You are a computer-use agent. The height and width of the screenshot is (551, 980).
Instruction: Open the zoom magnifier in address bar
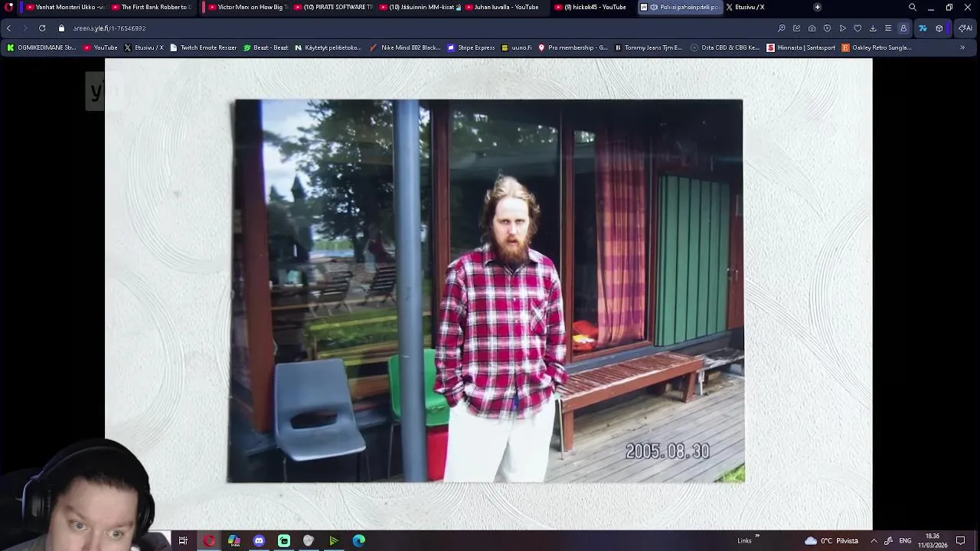(x=781, y=28)
